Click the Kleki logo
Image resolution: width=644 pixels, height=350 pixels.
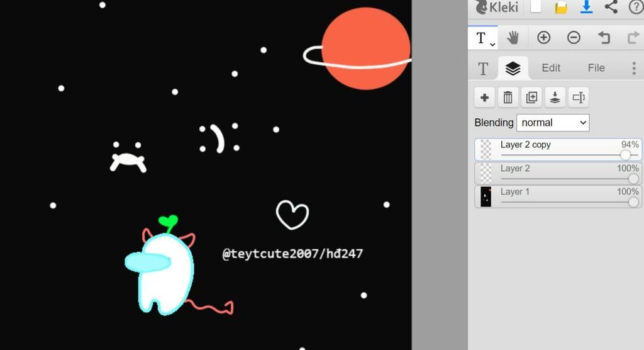(x=496, y=7)
